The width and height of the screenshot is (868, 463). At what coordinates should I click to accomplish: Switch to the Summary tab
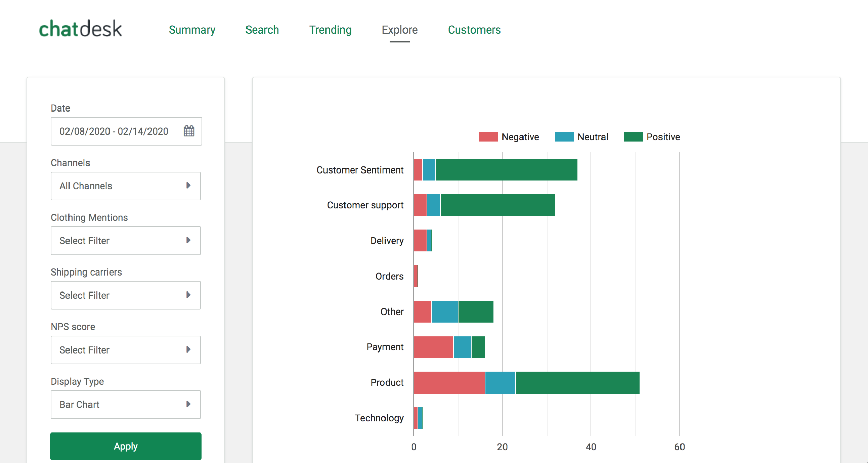coord(192,30)
